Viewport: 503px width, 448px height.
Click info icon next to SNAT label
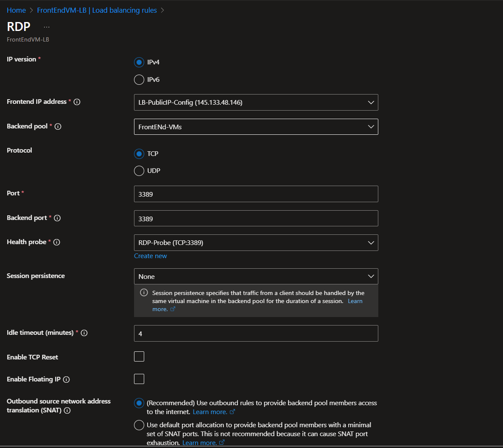pyautogui.click(x=67, y=411)
